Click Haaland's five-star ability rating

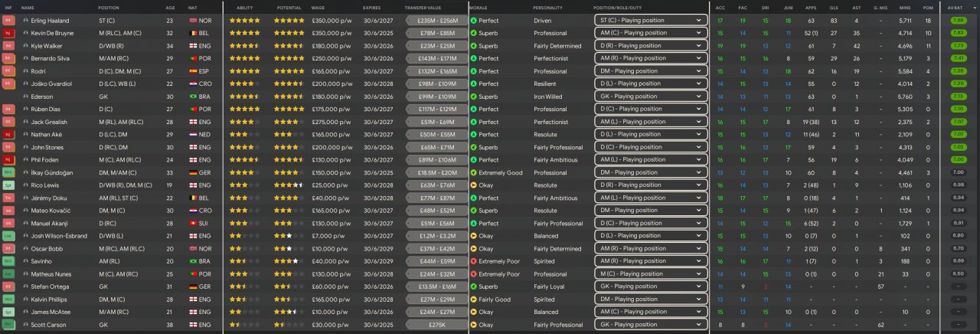245,21
